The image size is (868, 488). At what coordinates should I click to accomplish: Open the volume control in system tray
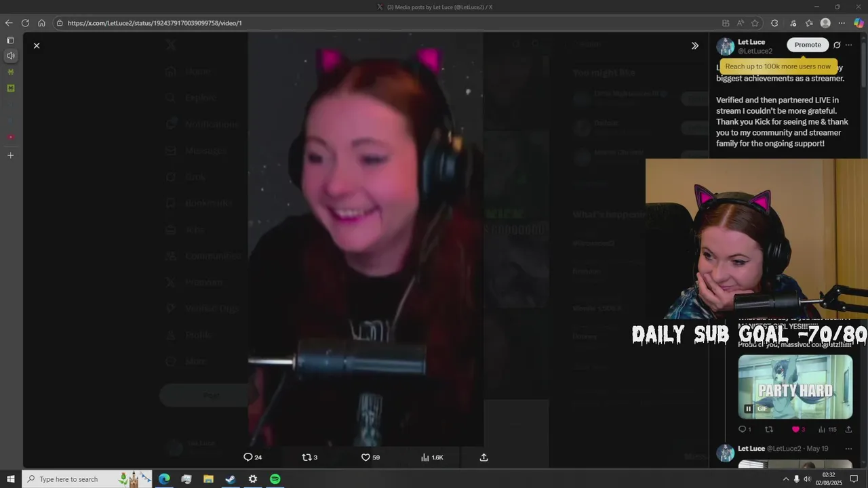[x=807, y=479]
